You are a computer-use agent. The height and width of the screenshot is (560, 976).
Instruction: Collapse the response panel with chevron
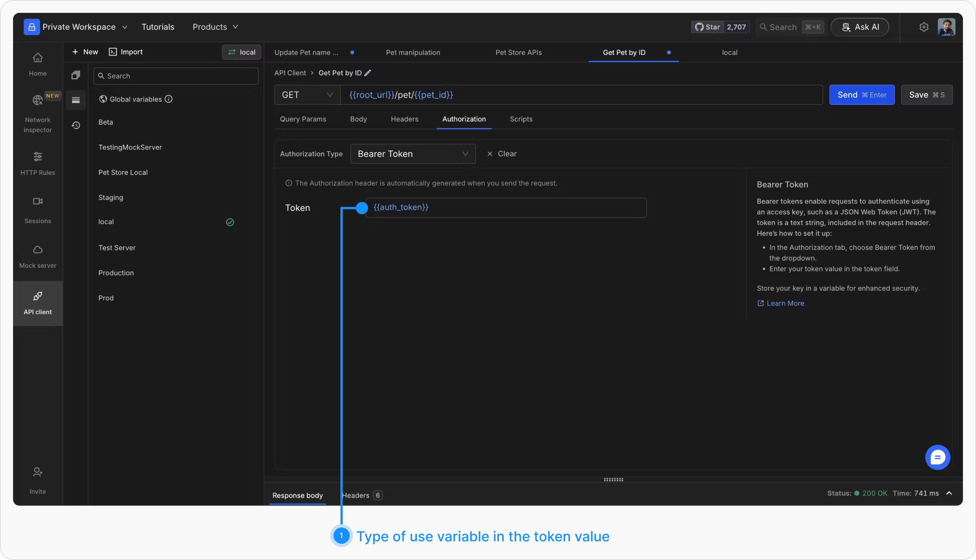click(949, 493)
